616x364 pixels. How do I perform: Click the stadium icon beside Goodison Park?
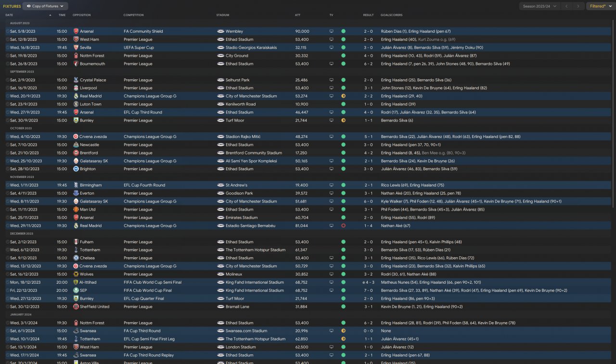coord(220,193)
